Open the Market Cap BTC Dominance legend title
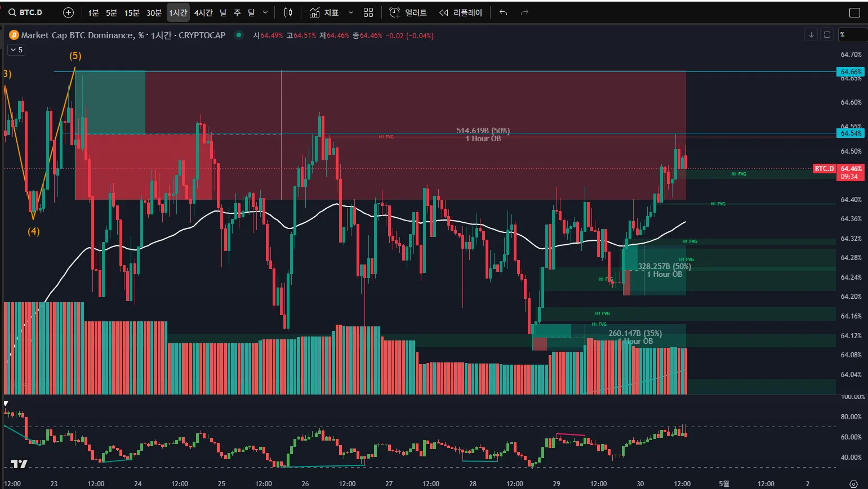868x489 pixels. [x=123, y=35]
